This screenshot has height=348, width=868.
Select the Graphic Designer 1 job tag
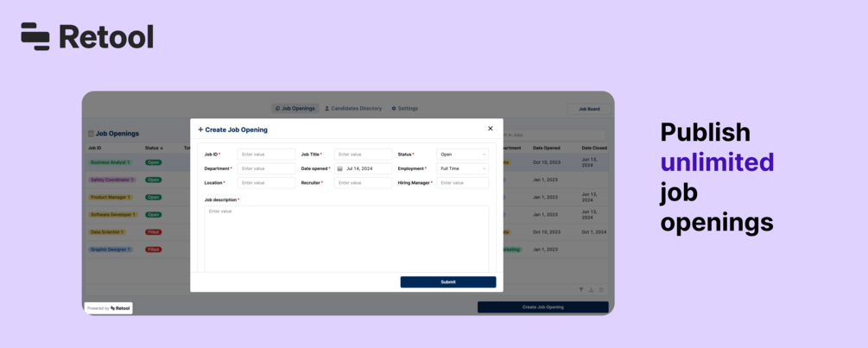111,250
